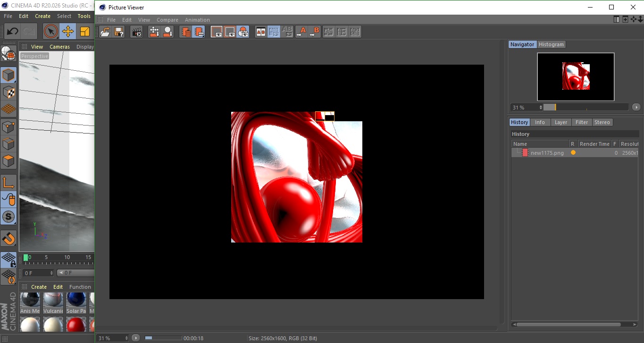
Task: Switch to the Histogram tab
Action: coord(551,44)
